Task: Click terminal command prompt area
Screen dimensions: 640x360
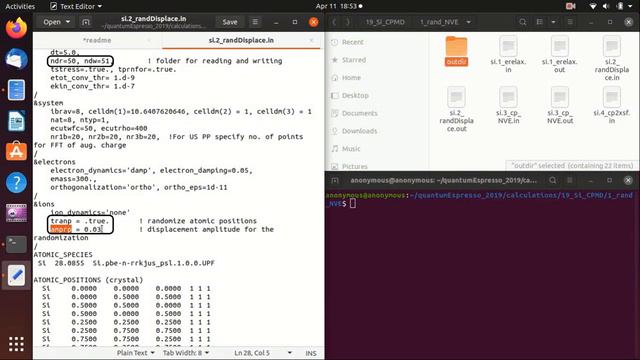Action: tap(353, 203)
